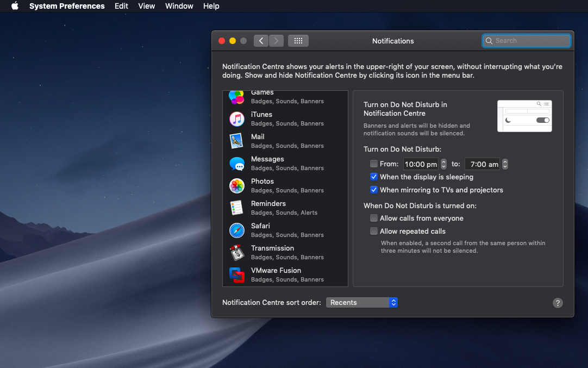This screenshot has height=368, width=588.
Task: Click the Mail stamp icon
Action: click(236, 141)
